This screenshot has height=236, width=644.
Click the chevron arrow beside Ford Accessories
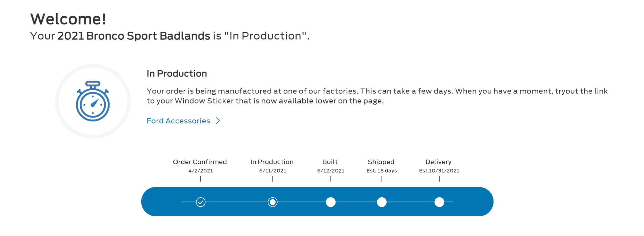pos(218,121)
